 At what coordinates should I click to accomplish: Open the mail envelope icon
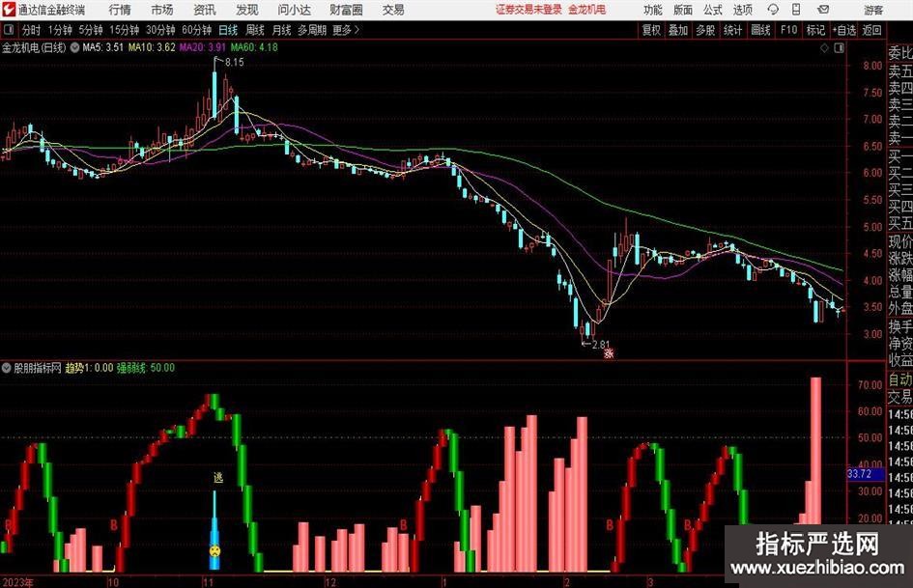[x=823, y=10]
